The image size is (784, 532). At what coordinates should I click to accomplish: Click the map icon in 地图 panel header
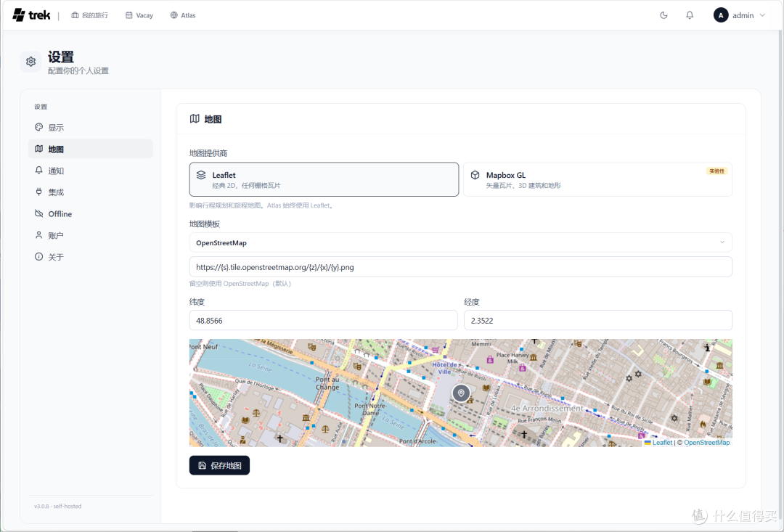(x=195, y=118)
